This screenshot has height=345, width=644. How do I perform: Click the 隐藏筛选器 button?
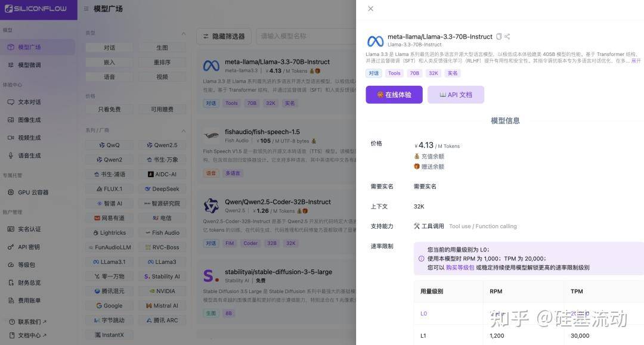(224, 36)
